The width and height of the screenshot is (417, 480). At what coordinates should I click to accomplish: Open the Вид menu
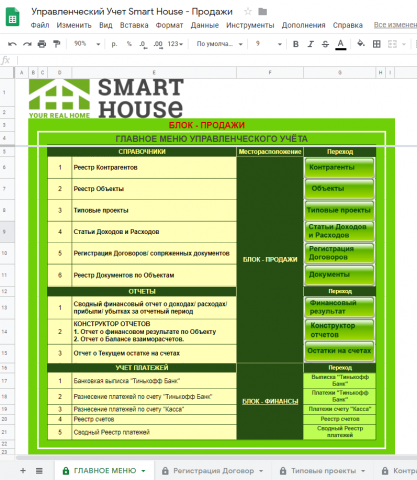pos(106,25)
